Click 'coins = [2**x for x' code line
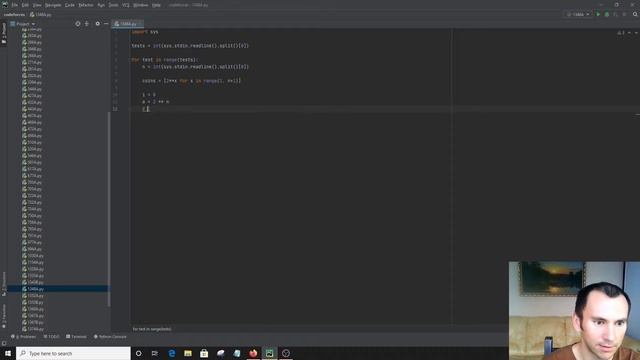Screen dimensions: 640x360 click(x=191, y=80)
